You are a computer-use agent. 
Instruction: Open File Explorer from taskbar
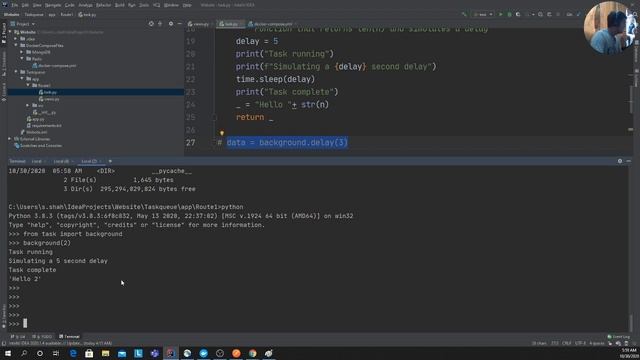coord(105,353)
